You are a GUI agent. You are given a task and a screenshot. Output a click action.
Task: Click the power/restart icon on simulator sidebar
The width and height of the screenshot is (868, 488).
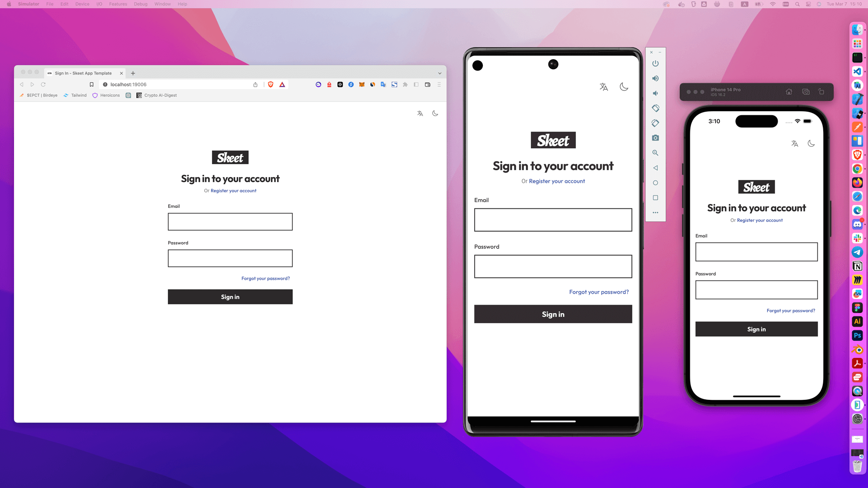click(655, 63)
